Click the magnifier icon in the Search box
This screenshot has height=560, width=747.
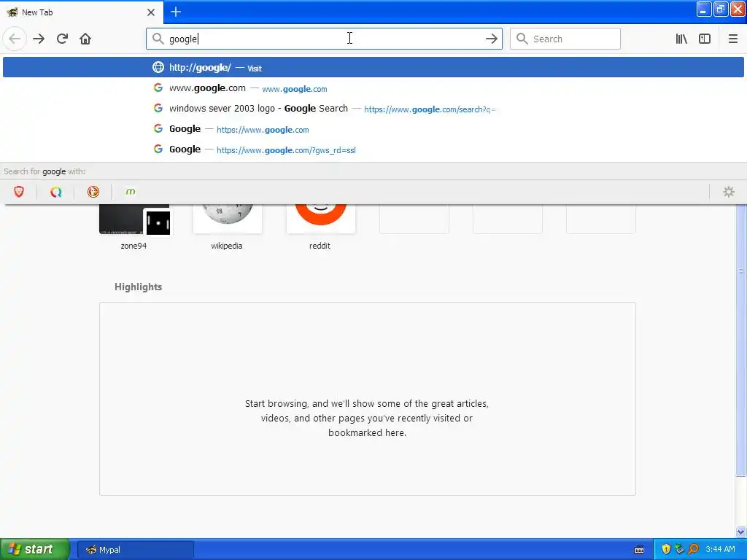(522, 39)
